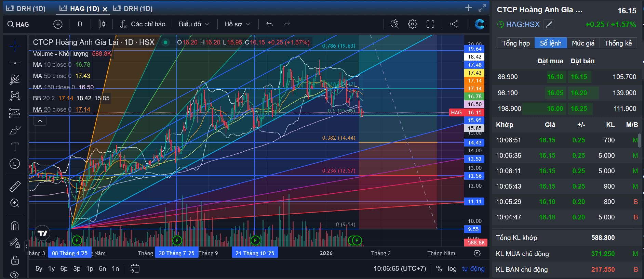Screen dimensions: 644x279
Task: Click the 30 Tháng 7 '25 date label
Action: pyautogui.click(x=176, y=253)
